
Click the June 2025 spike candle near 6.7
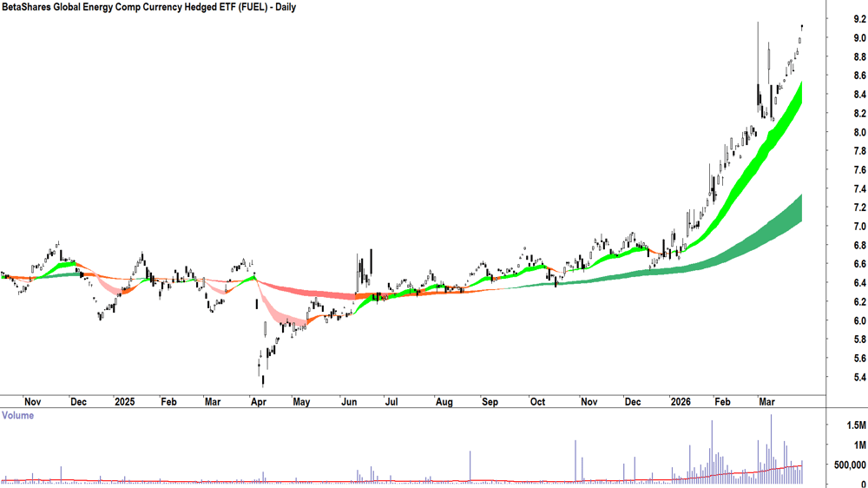coord(371,260)
